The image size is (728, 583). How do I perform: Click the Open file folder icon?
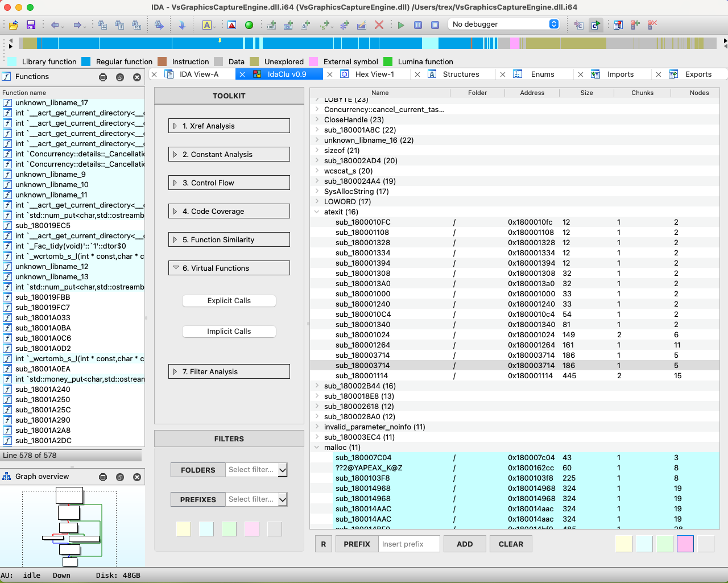click(14, 25)
